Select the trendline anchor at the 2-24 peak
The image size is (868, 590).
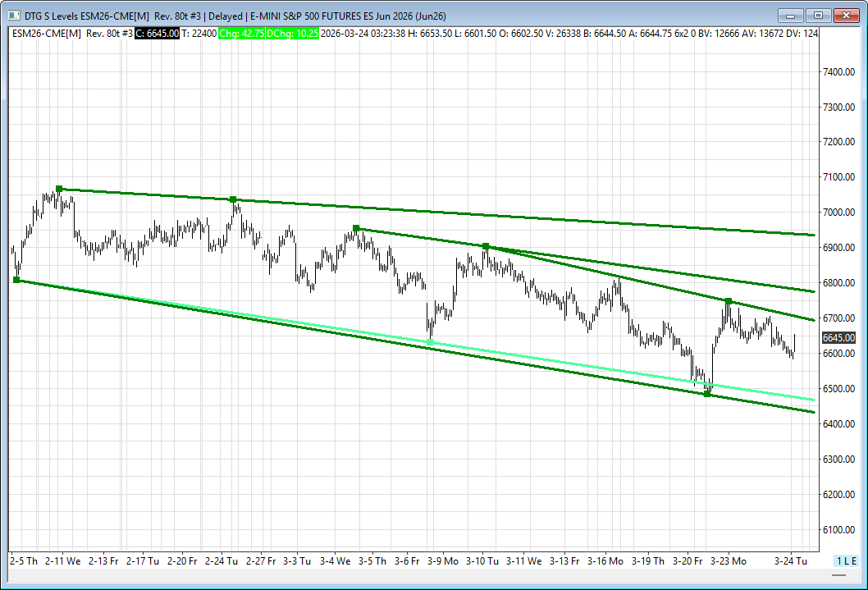point(233,199)
